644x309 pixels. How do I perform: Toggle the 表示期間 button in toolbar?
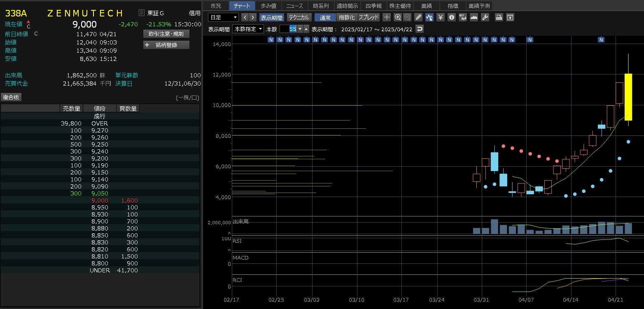point(272,17)
